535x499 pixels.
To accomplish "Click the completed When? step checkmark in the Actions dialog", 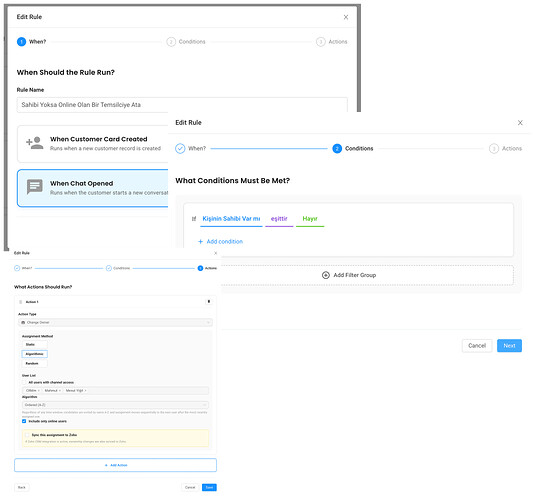I will [17, 268].
